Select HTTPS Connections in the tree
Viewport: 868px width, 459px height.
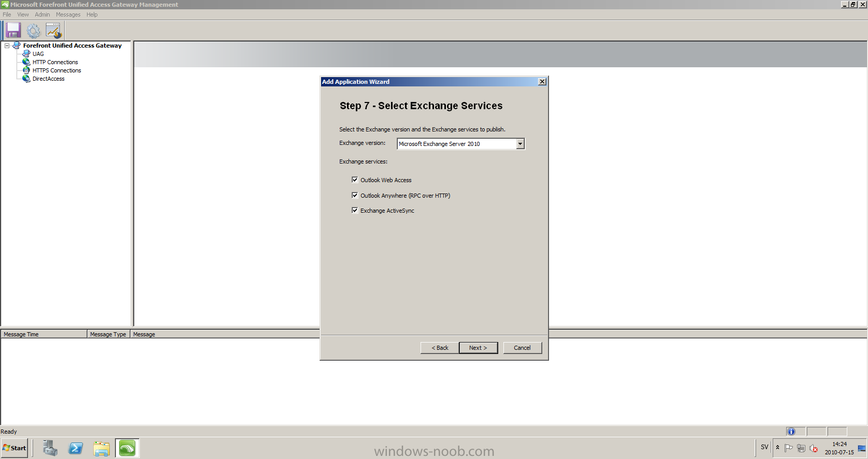click(57, 70)
